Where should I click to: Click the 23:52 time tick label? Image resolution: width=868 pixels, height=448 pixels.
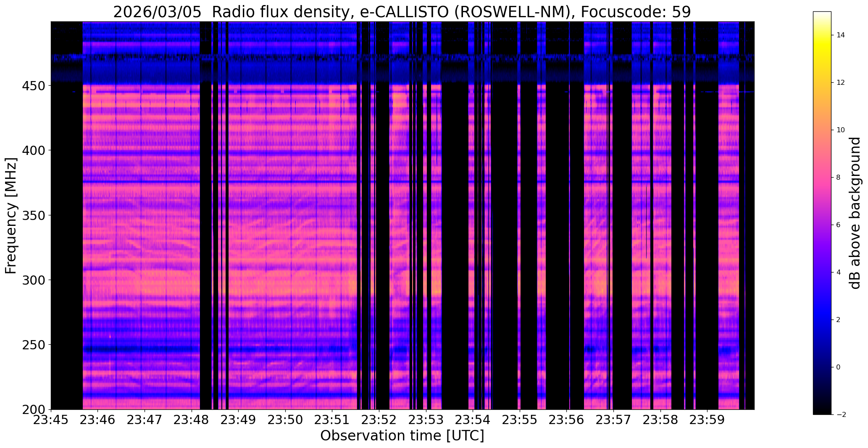pos(379,420)
